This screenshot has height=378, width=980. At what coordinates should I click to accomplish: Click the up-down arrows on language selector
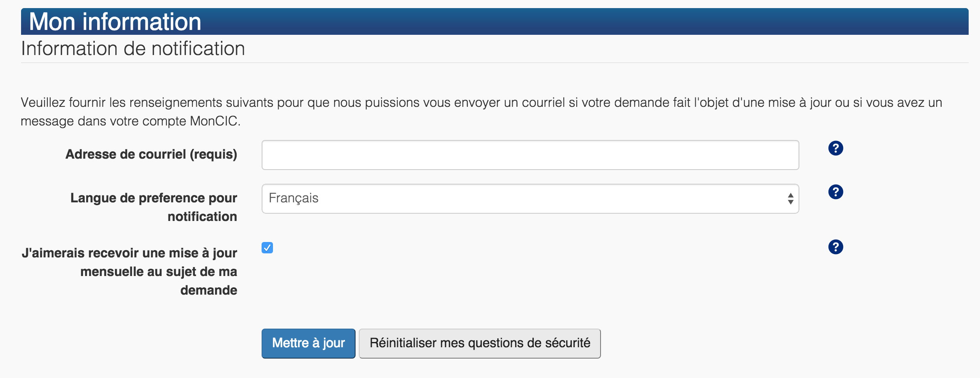point(790,199)
